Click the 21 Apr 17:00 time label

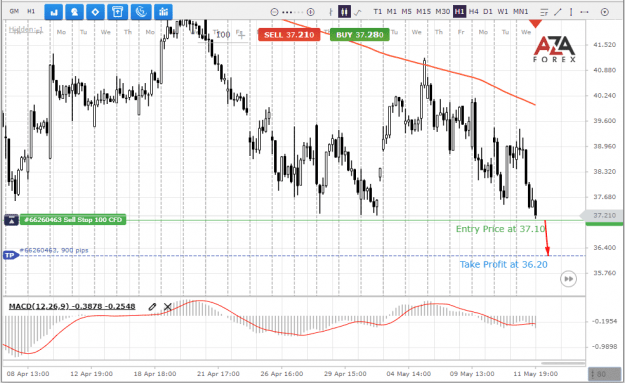coord(218,374)
